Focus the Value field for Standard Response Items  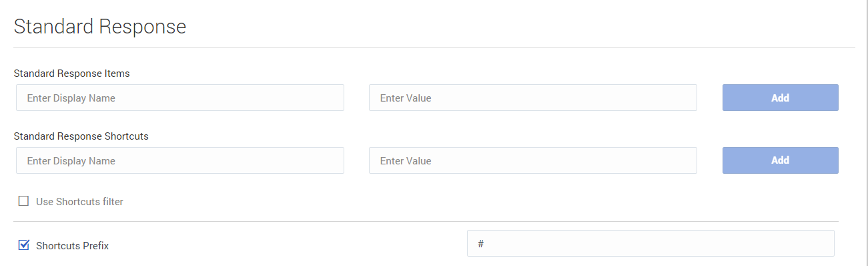533,98
